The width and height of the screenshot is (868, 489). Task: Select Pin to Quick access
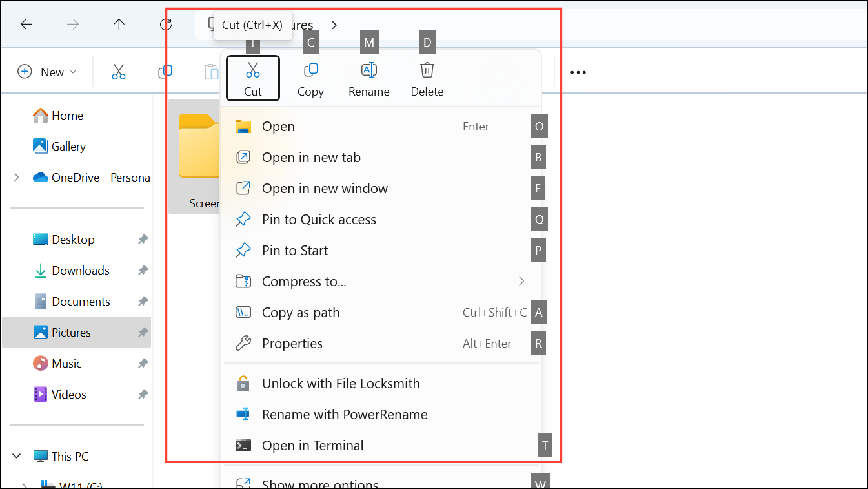[381, 220]
